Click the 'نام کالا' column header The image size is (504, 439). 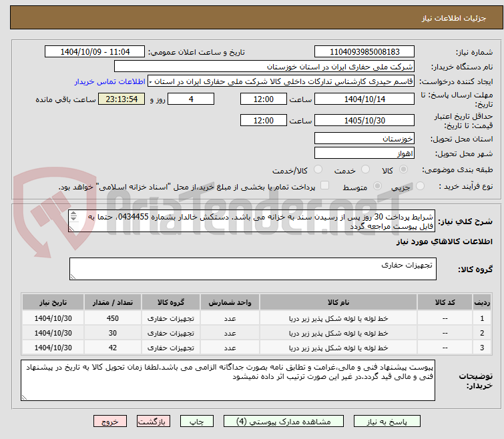point(344,302)
